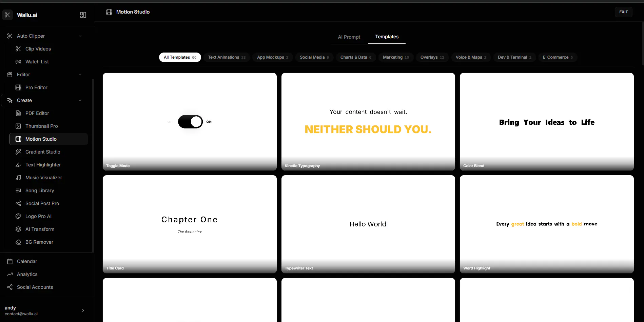The height and width of the screenshot is (322, 644).
Task: Click the Editor clipboard icon
Action: pyautogui.click(x=10, y=75)
